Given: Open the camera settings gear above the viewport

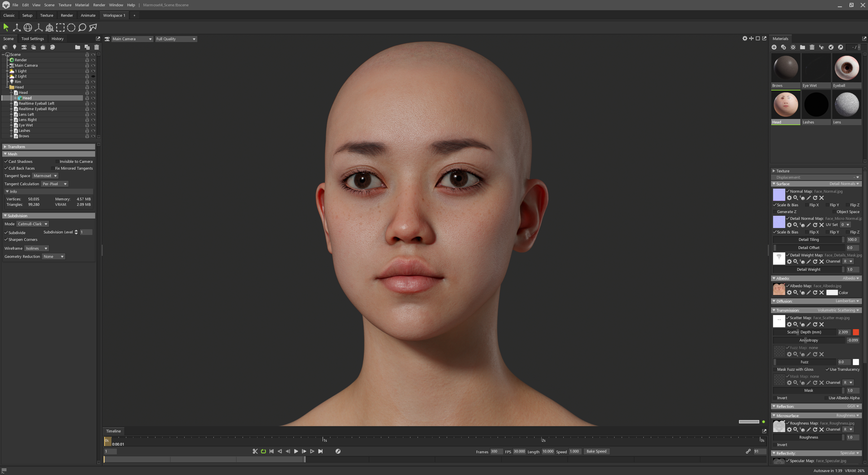Looking at the screenshot, I should (745, 38).
